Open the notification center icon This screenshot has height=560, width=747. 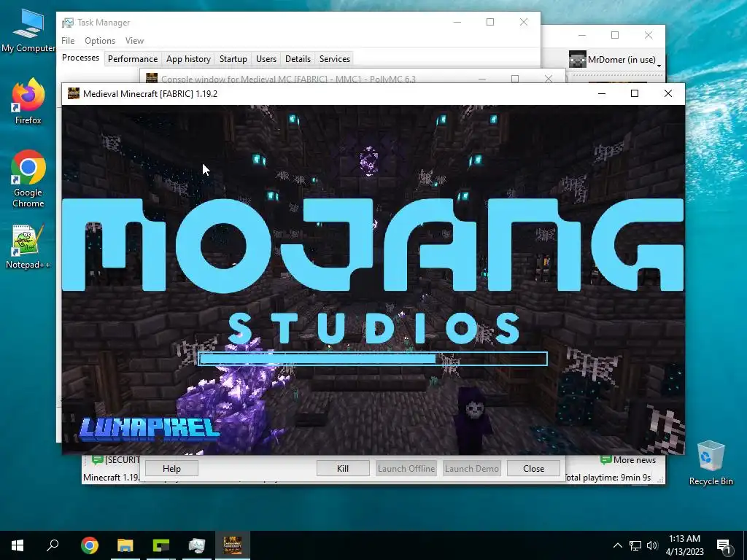(724, 545)
